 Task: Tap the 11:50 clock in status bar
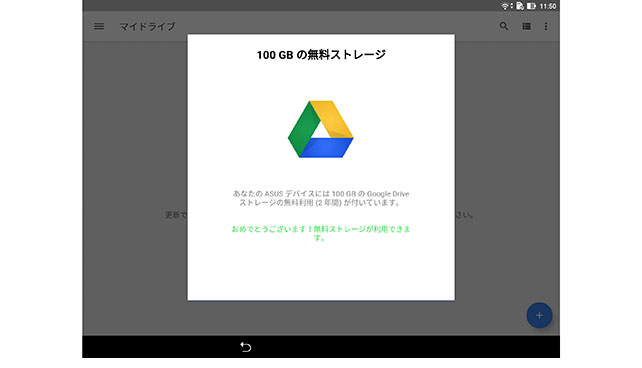(548, 6)
